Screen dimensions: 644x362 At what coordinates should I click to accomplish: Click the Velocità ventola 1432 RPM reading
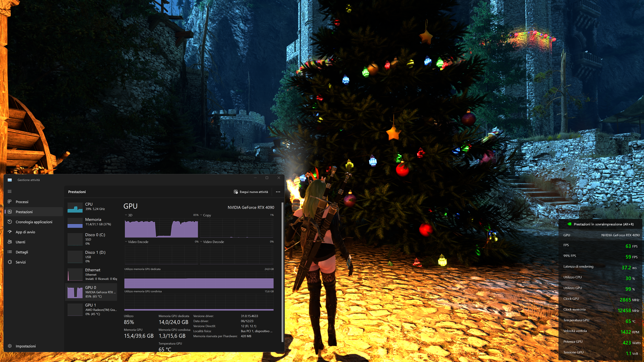(x=630, y=332)
